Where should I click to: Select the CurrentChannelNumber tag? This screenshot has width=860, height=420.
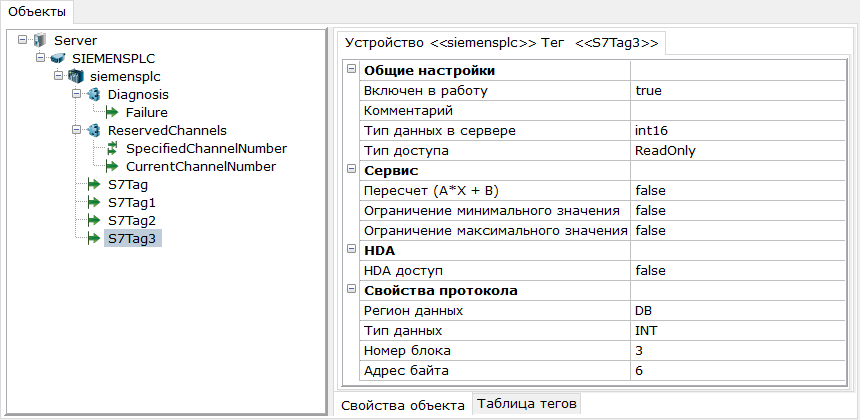pyautogui.click(x=201, y=166)
